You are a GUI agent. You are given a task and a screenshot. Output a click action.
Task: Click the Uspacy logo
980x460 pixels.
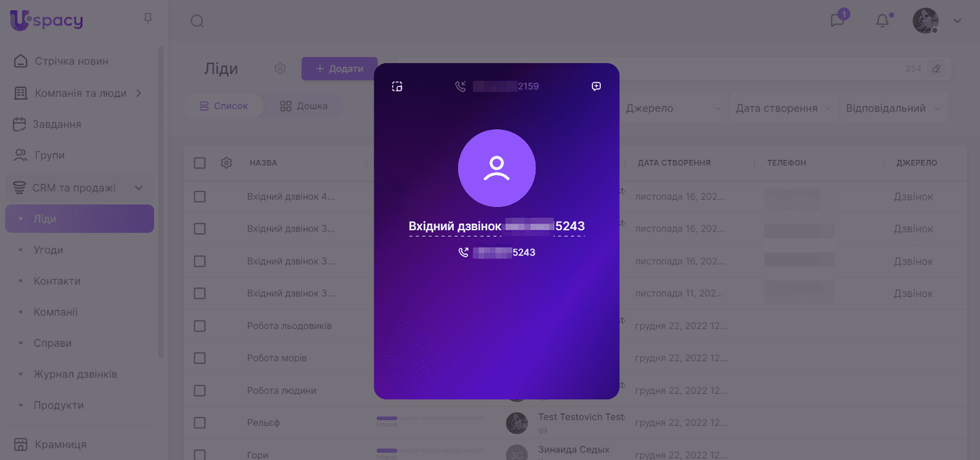[47, 20]
